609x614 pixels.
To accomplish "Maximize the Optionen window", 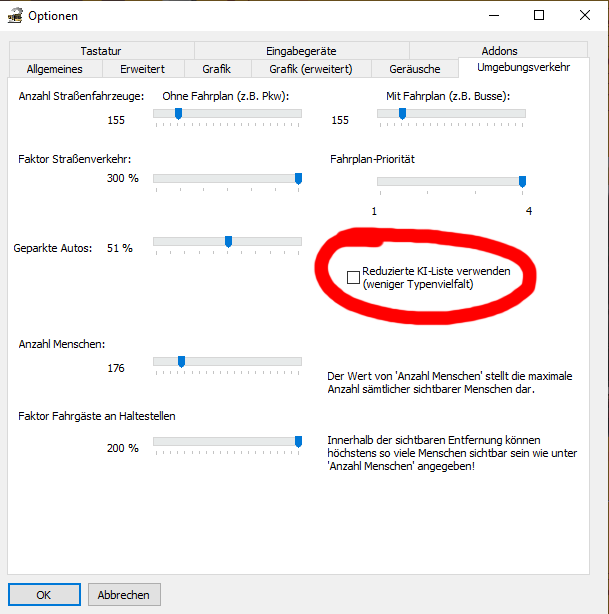I will point(539,15).
